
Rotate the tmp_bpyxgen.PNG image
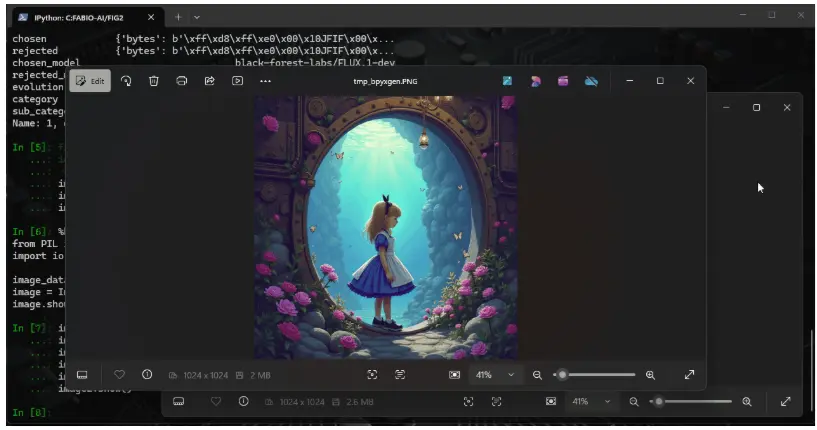(126, 81)
